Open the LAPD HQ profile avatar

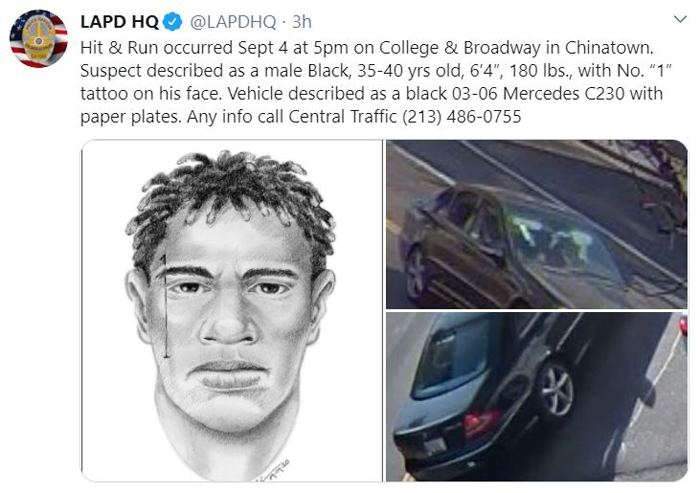pos(38,38)
